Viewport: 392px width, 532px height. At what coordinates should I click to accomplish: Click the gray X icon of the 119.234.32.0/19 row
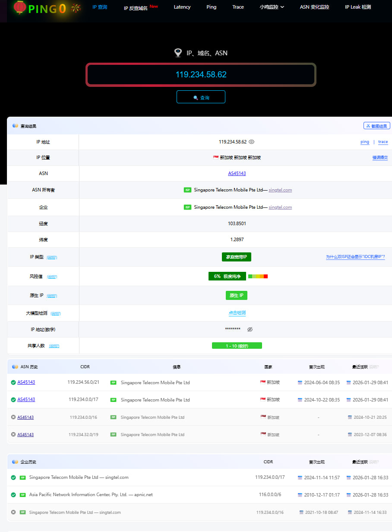(x=13, y=435)
